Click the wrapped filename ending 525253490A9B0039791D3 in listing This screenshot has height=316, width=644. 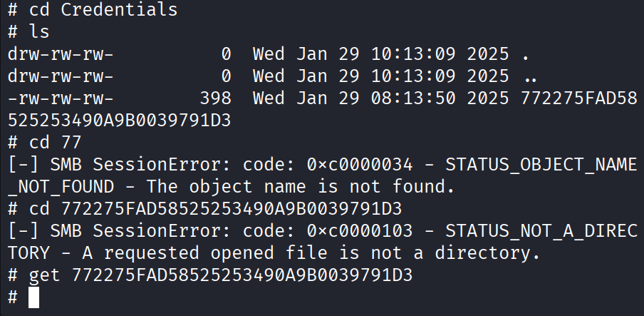coord(119,121)
